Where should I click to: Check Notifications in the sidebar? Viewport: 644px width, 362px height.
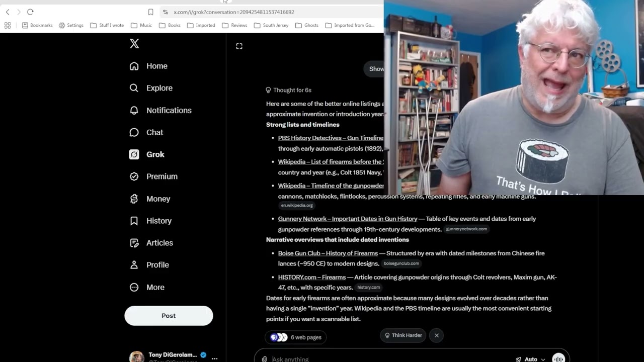tap(160, 110)
